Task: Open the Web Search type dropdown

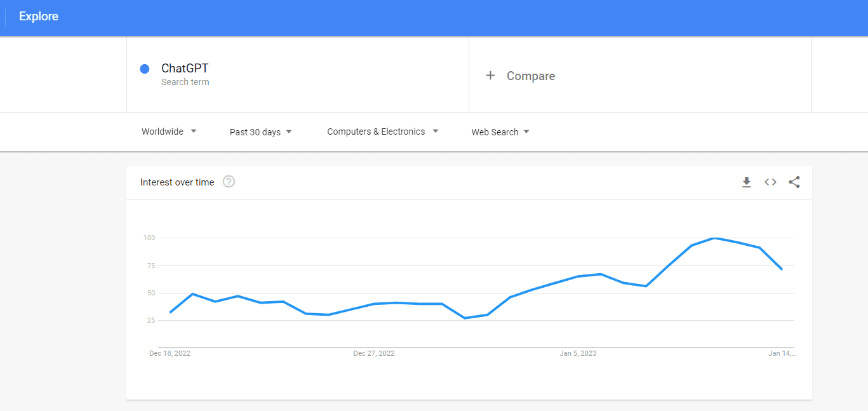Action: pyautogui.click(x=500, y=132)
